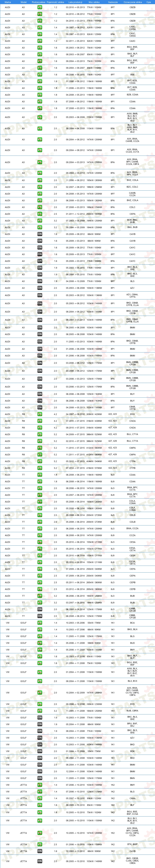The image size is (155, 868).
Task: Click the Marka column header
Action: (7, 2)
